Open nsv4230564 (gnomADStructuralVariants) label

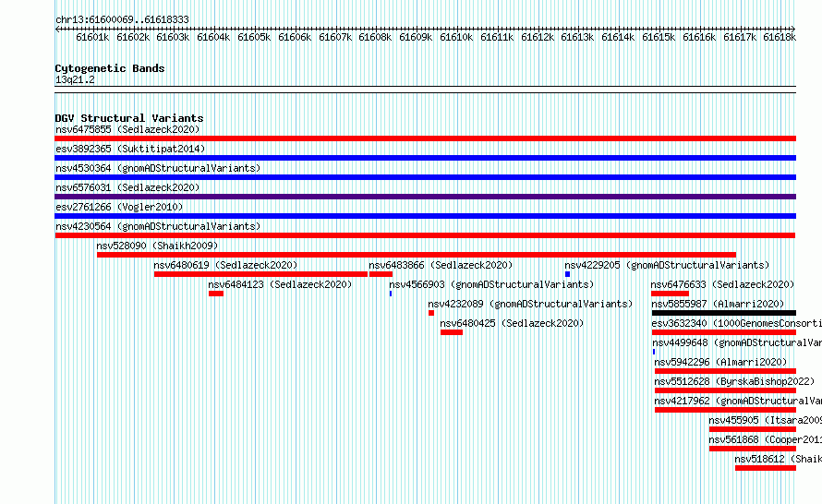pos(158,226)
